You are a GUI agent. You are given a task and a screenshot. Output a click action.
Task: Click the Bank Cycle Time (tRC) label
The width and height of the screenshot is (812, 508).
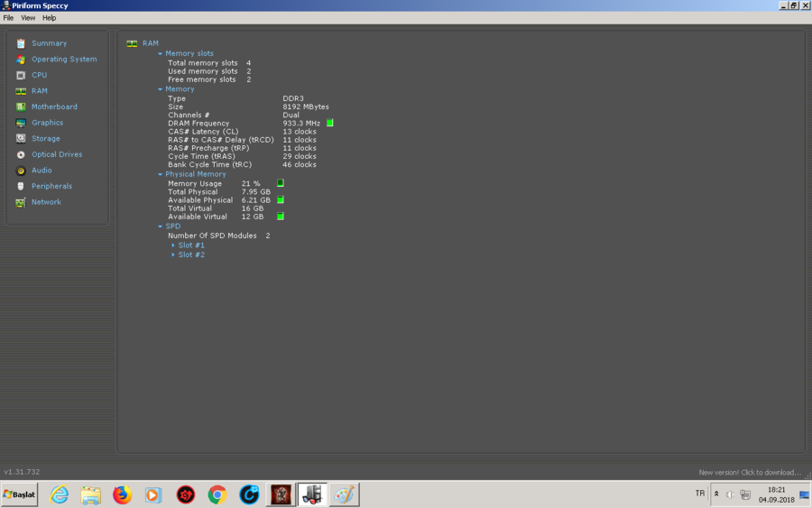click(x=209, y=165)
